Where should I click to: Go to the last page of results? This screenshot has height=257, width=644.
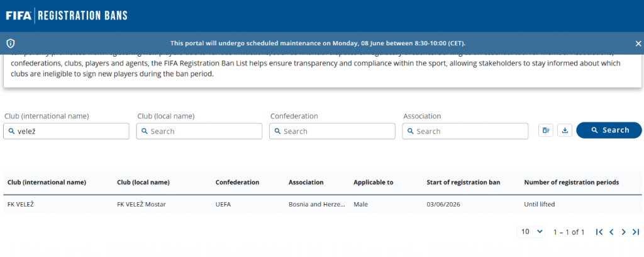636,232
